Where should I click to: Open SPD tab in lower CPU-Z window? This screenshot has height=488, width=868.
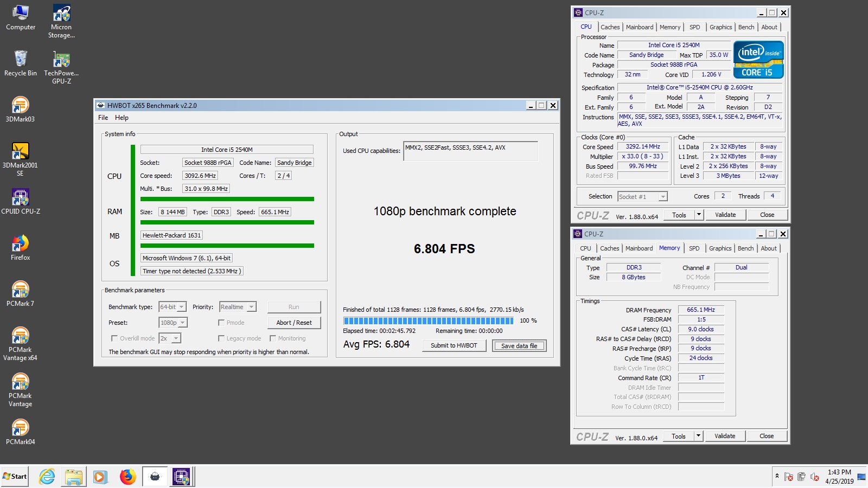pyautogui.click(x=694, y=248)
